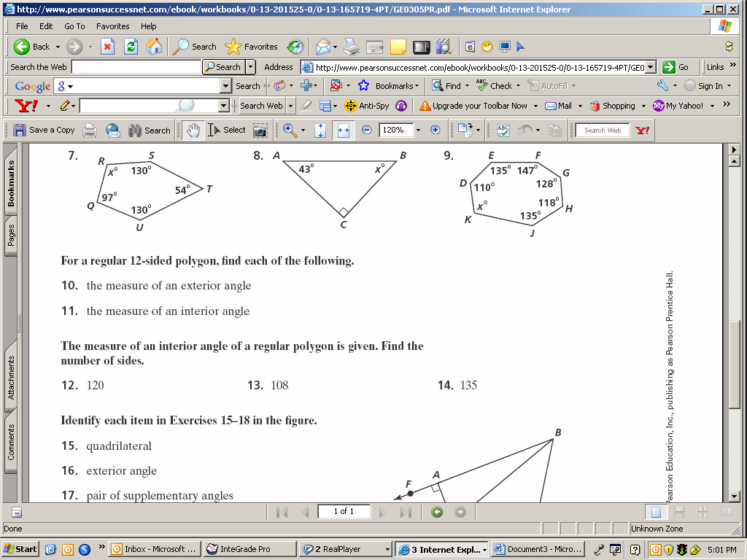
Task: Toggle the Fit Width view button
Action: 343,131
